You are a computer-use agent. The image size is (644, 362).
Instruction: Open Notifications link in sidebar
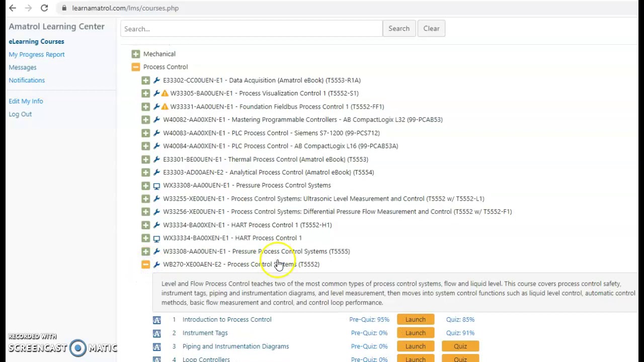pos(27,80)
